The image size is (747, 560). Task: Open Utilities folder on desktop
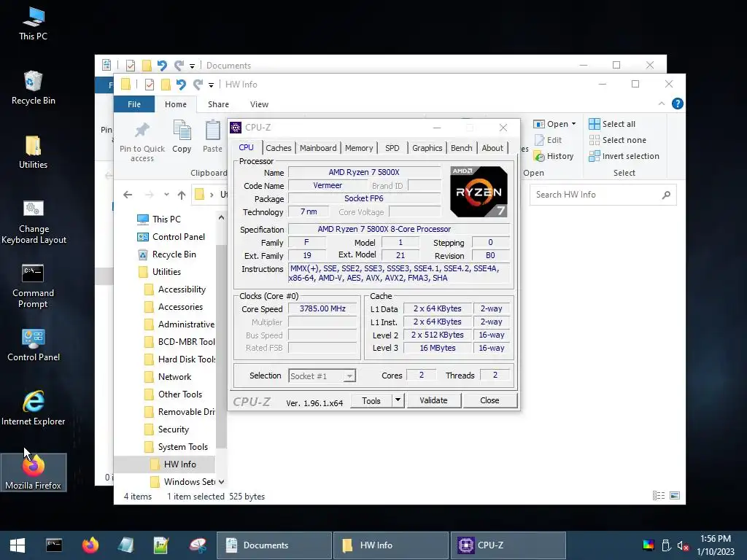33,152
